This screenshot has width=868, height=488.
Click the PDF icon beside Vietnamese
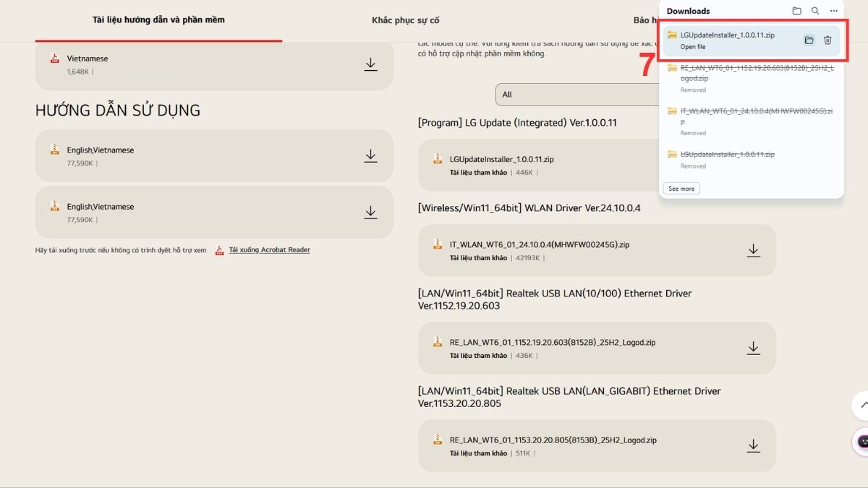(x=54, y=59)
